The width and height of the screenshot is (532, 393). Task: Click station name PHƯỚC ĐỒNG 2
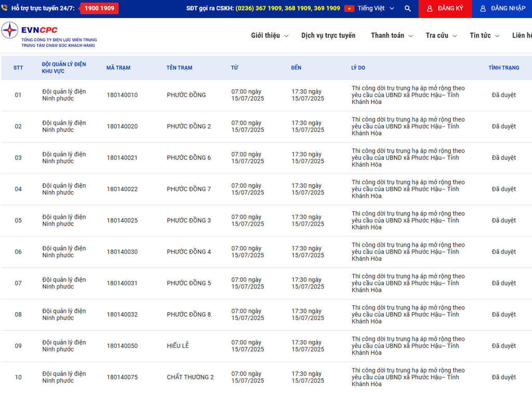coord(189,126)
